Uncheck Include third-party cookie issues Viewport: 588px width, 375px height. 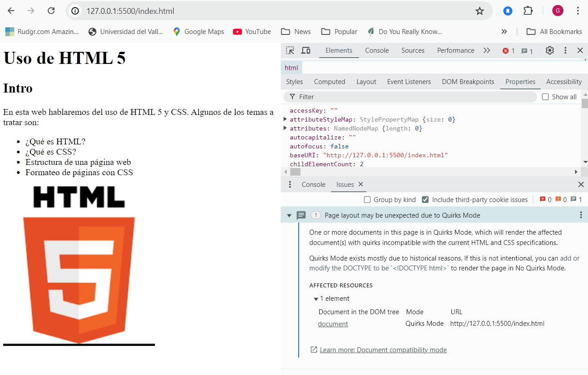(425, 200)
